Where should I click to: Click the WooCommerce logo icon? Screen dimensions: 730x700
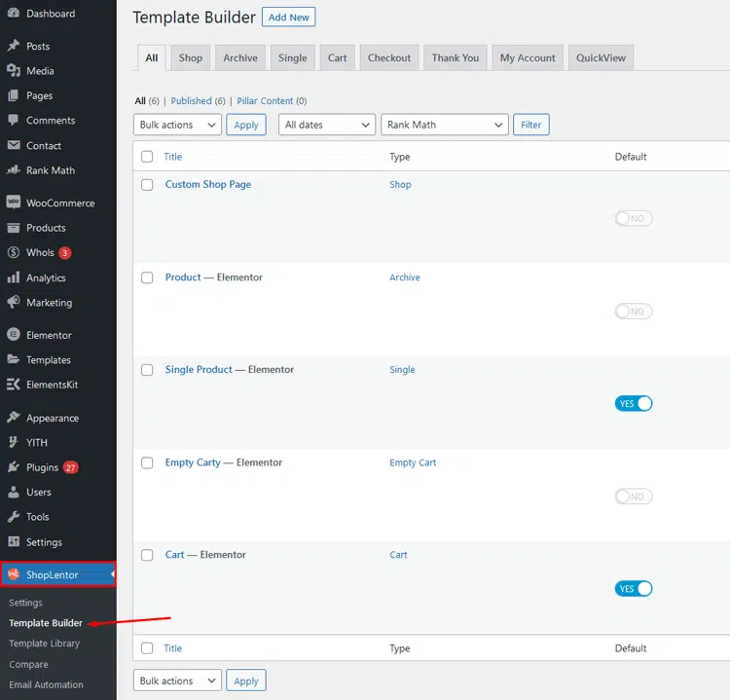(14, 203)
